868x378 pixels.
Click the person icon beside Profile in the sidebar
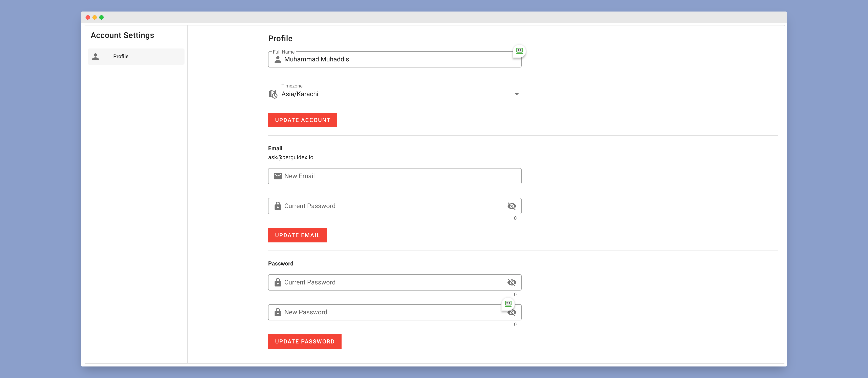[96, 56]
